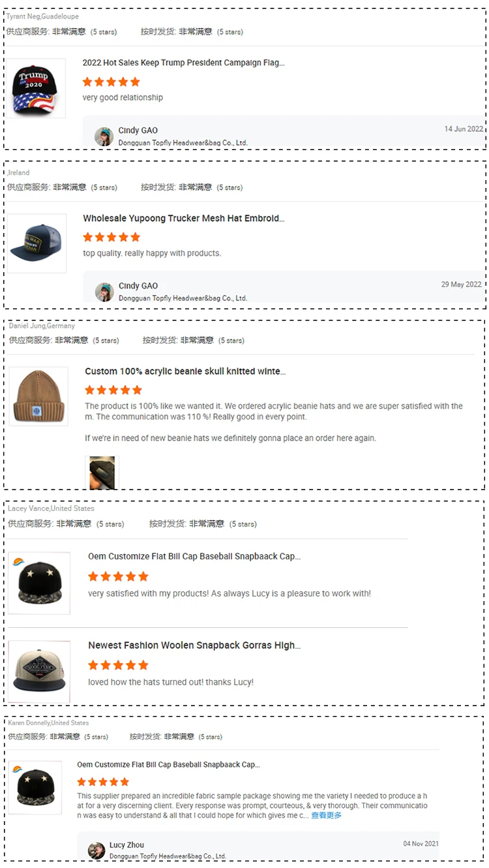The height and width of the screenshot is (868, 489).
Task: Open the woolen snapback Gorras product thumbnail
Action: pyautogui.click(x=39, y=672)
